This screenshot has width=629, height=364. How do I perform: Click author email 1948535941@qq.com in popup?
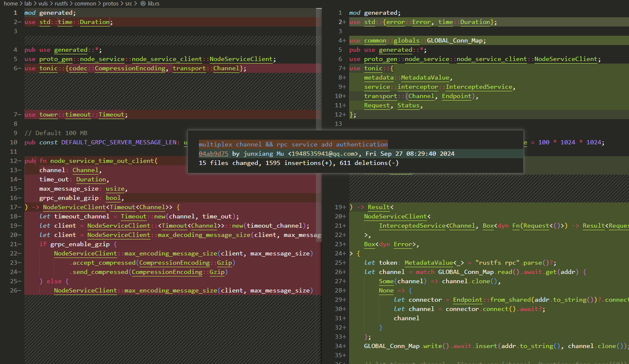[322, 154]
